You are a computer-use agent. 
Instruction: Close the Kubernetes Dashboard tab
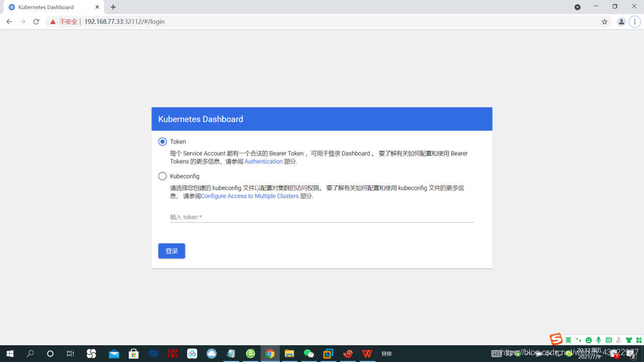97,7
